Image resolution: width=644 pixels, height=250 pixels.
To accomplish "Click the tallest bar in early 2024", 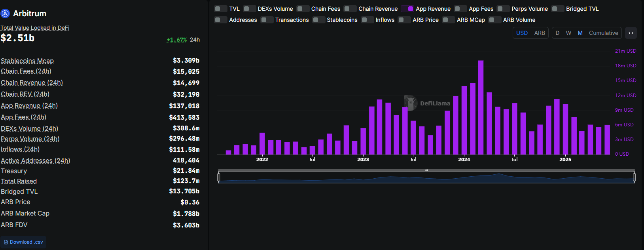I will click(x=481, y=107).
